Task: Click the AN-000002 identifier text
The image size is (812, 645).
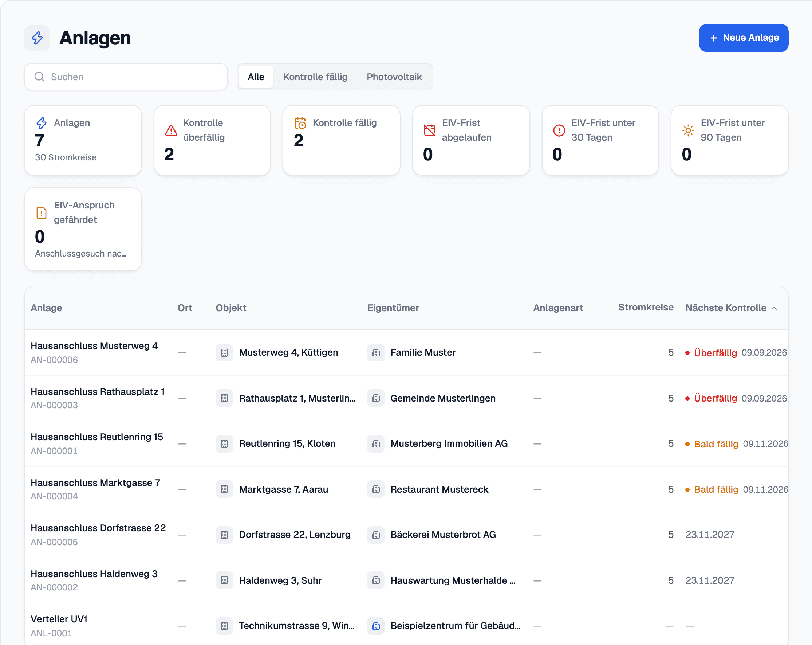Action: (x=54, y=587)
